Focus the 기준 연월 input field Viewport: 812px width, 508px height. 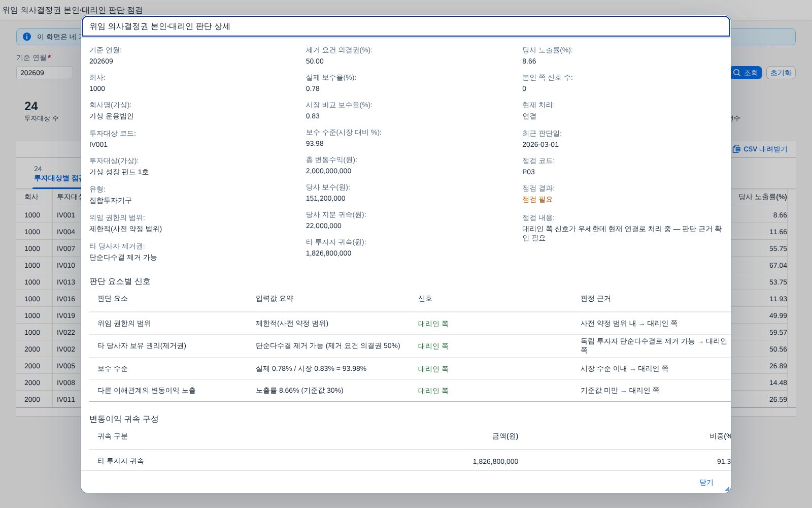click(x=45, y=73)
